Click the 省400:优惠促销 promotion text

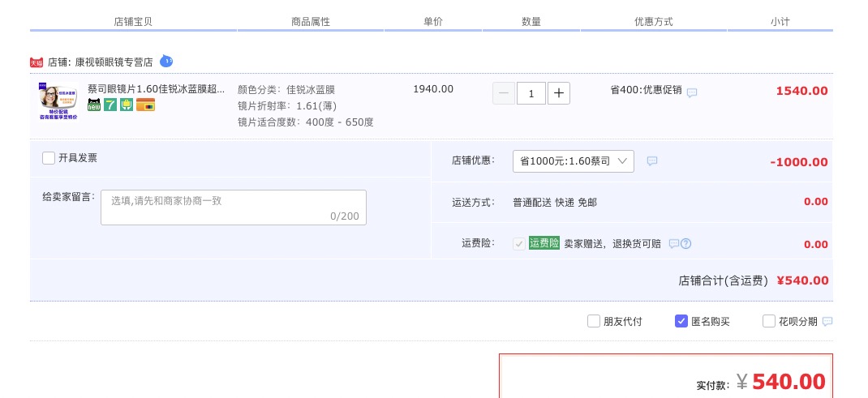pyautogui.click(x=646, y=90)
